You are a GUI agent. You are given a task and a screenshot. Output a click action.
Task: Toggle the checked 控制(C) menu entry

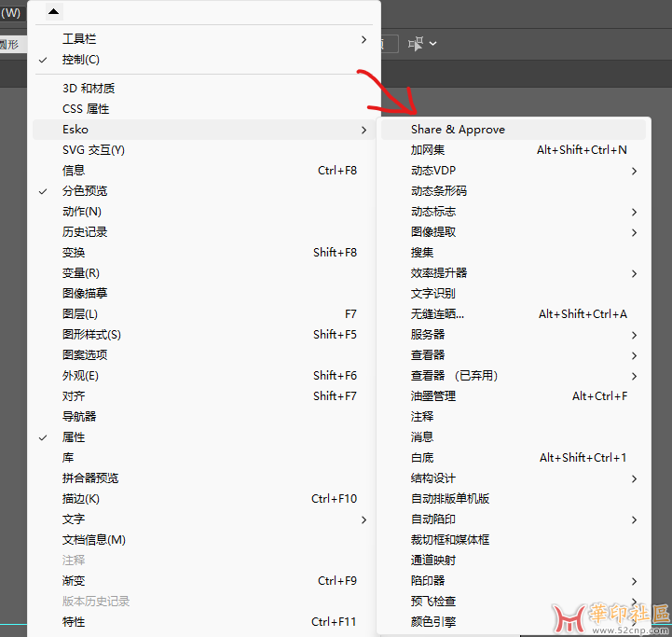[x=204, y=60]
